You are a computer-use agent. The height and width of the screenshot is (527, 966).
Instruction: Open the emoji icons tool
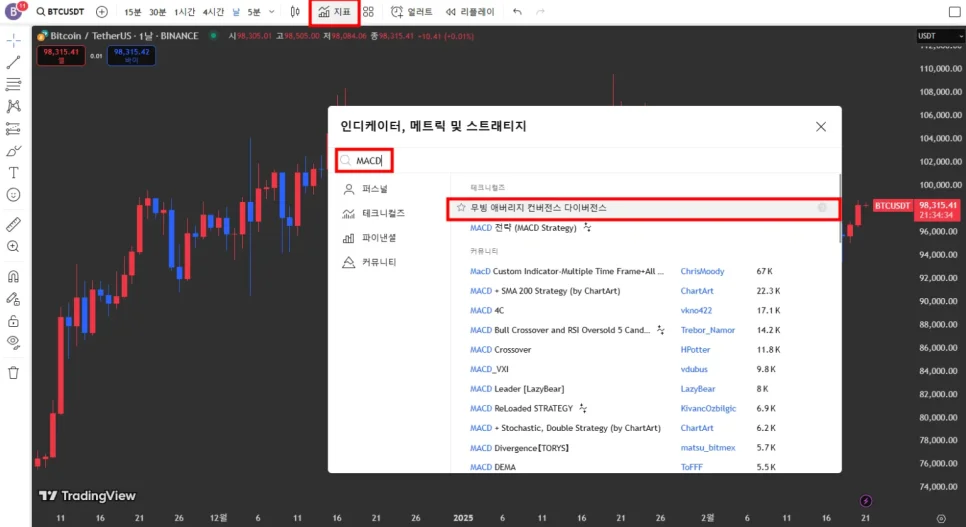click(14, 195)
